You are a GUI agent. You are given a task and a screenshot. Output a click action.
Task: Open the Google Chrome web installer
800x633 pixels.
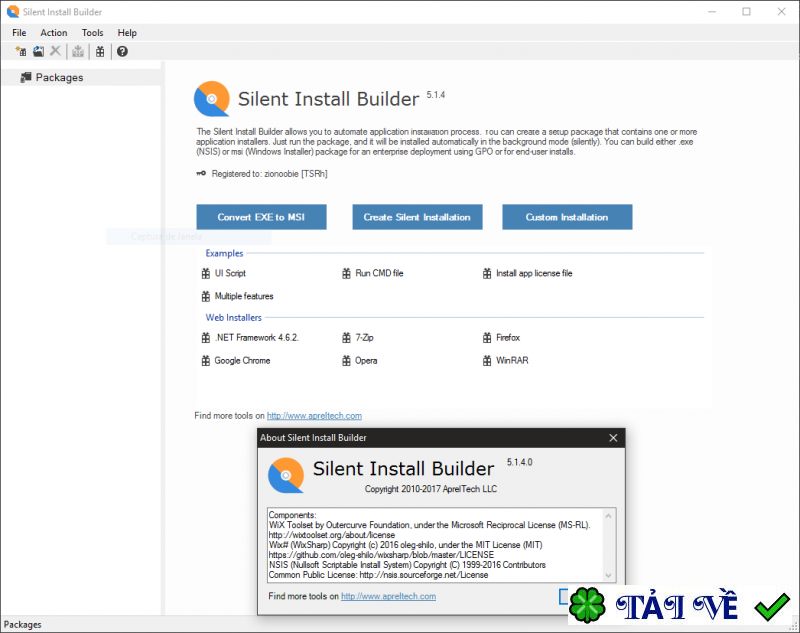[236, 361]
